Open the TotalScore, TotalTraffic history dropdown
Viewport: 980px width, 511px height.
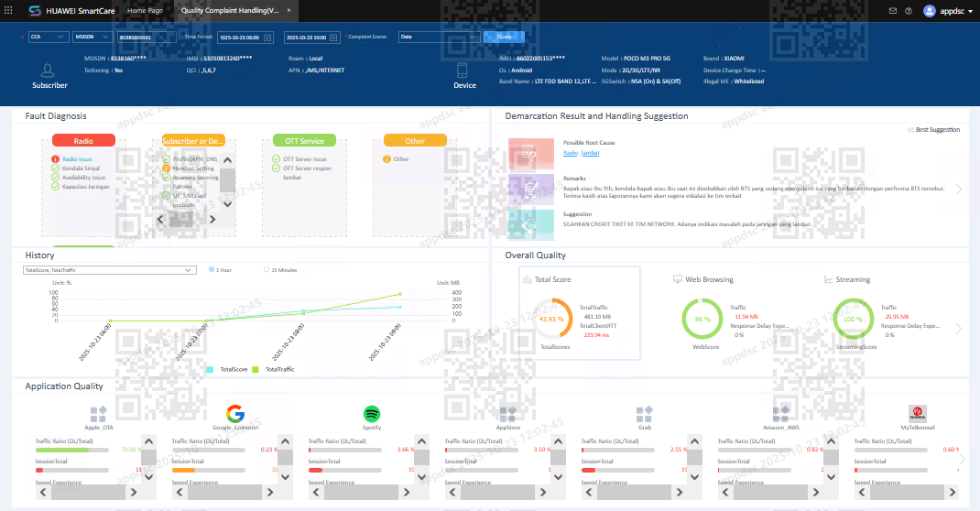[110, 270]
